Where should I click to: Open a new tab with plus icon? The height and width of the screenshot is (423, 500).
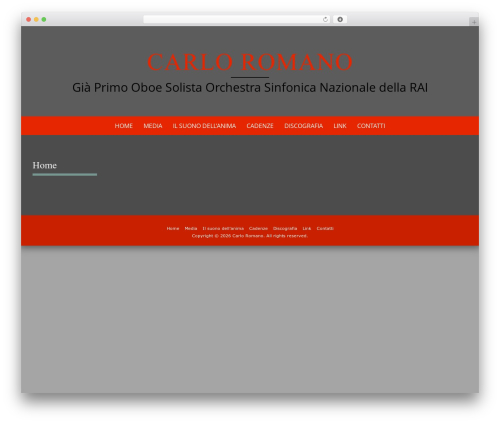click(x=474, y=22)
